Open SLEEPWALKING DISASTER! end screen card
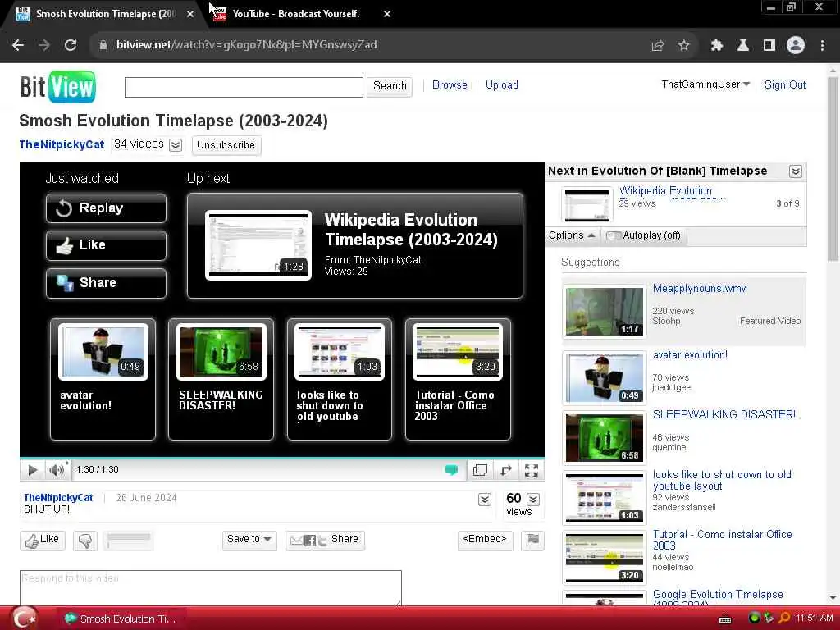The height and width of the screenshot is (630, 840). click(221, 379)
